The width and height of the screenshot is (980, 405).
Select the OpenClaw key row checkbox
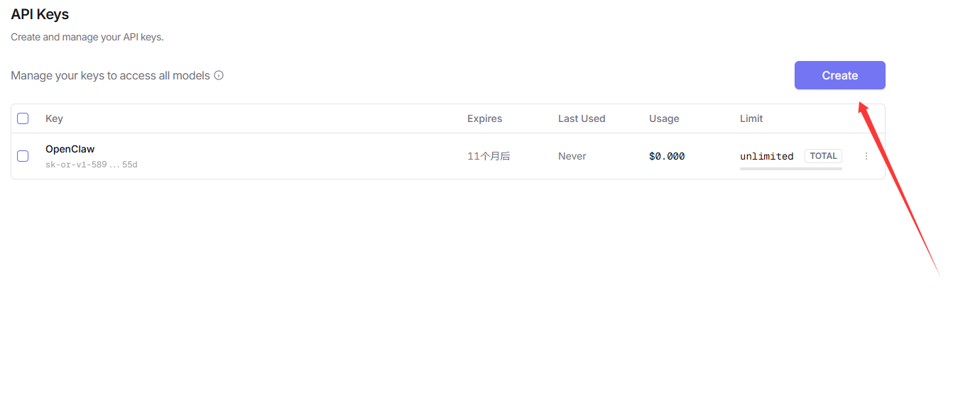pyautogui.click(x=23, y=156)
